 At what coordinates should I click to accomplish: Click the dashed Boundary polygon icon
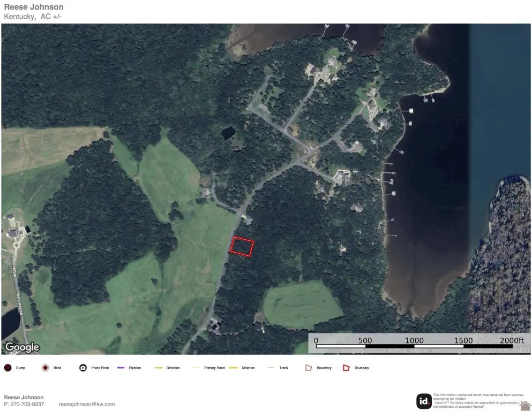[x=308, y=368]
